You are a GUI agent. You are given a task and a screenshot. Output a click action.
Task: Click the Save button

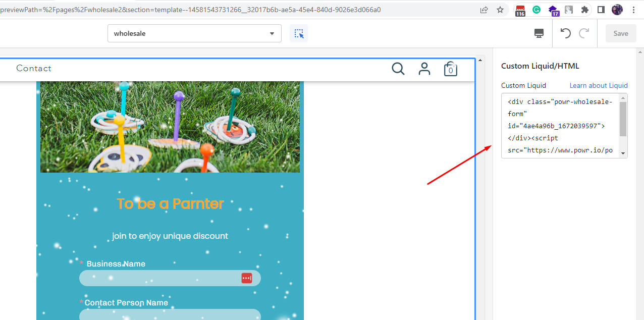[x=621, y=33]
